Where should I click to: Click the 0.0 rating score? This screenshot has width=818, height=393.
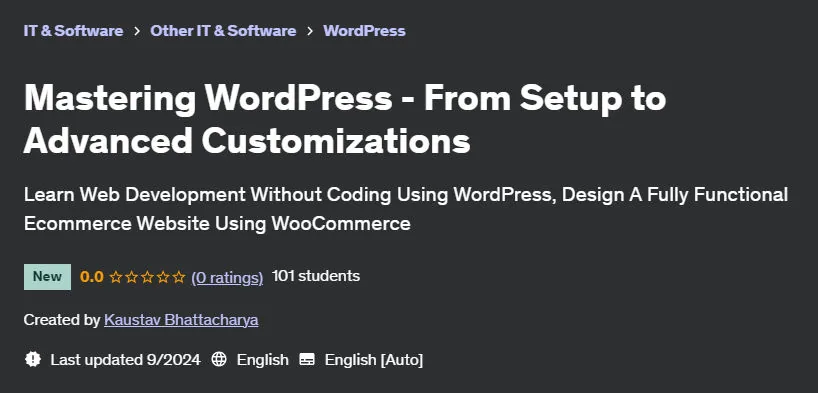click(92, 277)
